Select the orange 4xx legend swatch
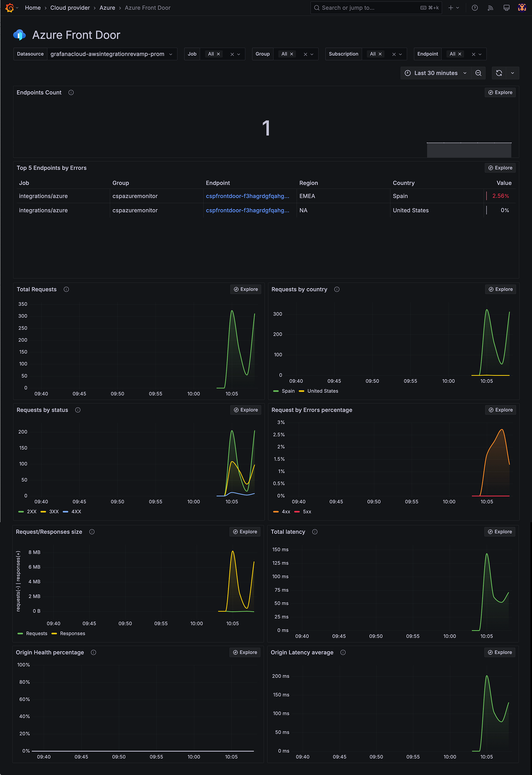This screenshot has width=532, height=775. pyautogui.click(x=275, y=511)
